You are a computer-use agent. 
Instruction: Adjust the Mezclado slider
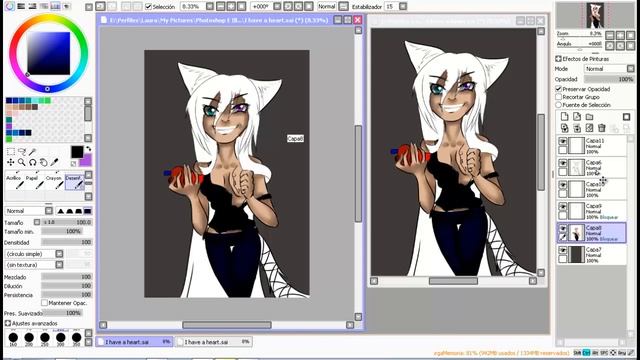(x=67, y=277)
